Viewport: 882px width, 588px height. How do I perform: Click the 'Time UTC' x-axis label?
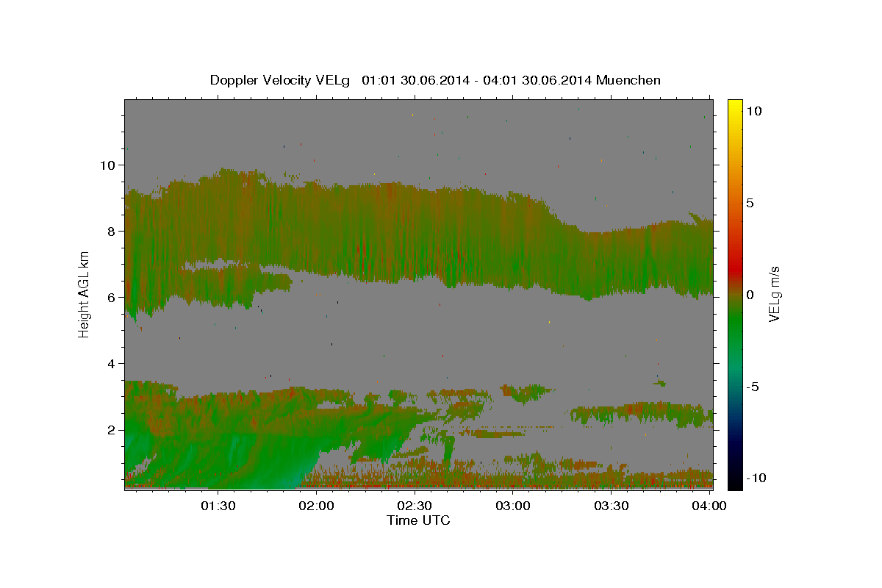coord(418,520)
